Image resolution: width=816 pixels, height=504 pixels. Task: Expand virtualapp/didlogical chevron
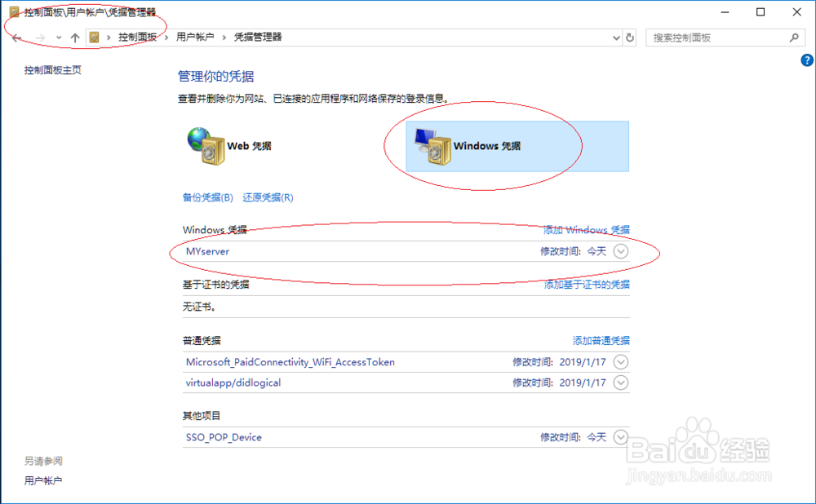pyautogui.click(x=620, y=382)
